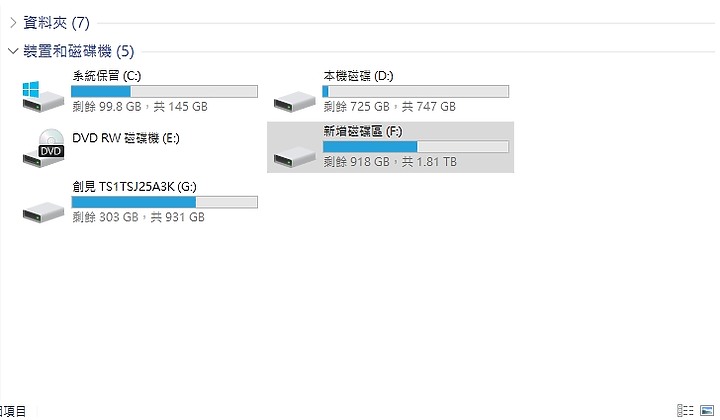This screenshot has width=720, height=420.
Task: Expand the 資料夾 (7) group chevron
Action: [x=13, y=22]
